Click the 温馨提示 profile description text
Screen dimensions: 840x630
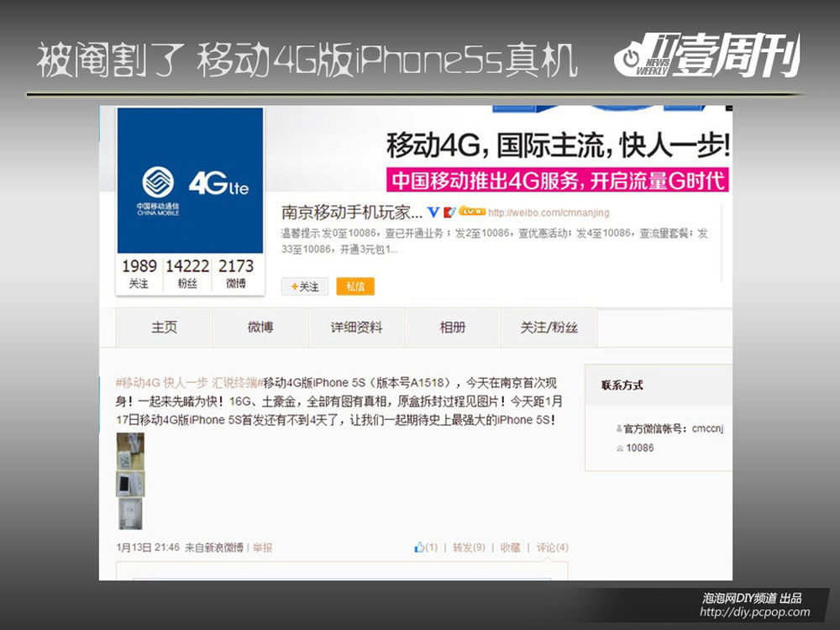(x=495, y=241)
